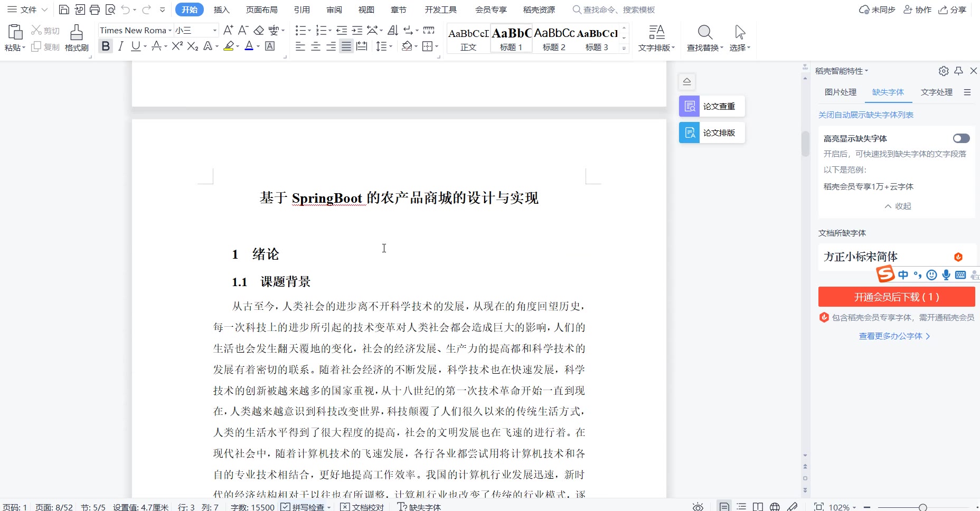This screenshot has height=511, width=980.
Task: Switch to the 插入 ribbon tab
Action: pos(221,10)
